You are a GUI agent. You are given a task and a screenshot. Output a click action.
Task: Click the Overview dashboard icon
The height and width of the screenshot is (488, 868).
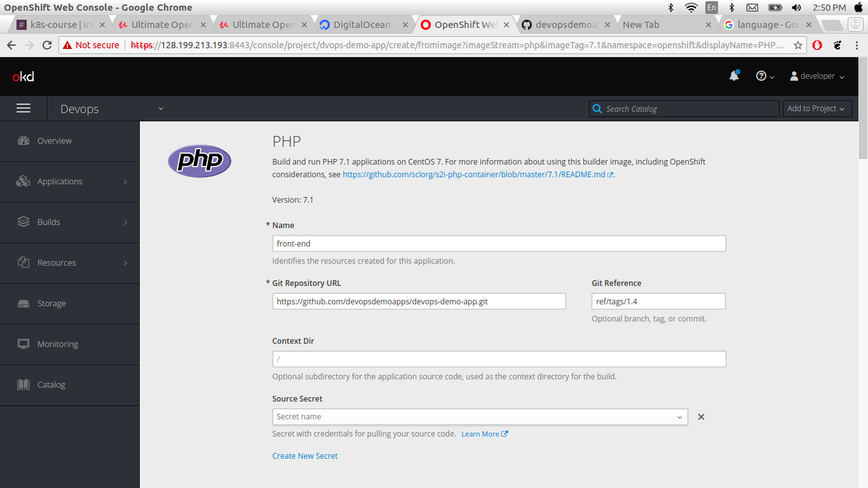(24, 140)
